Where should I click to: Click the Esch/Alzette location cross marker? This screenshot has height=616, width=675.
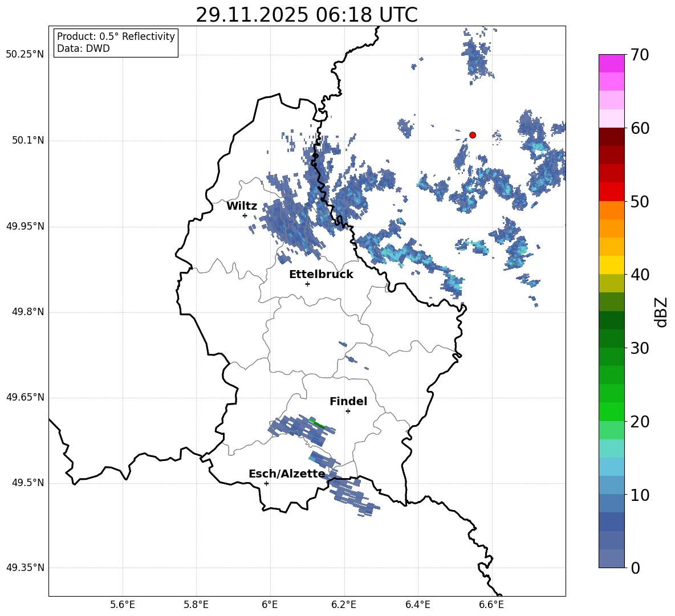[266, 483]
